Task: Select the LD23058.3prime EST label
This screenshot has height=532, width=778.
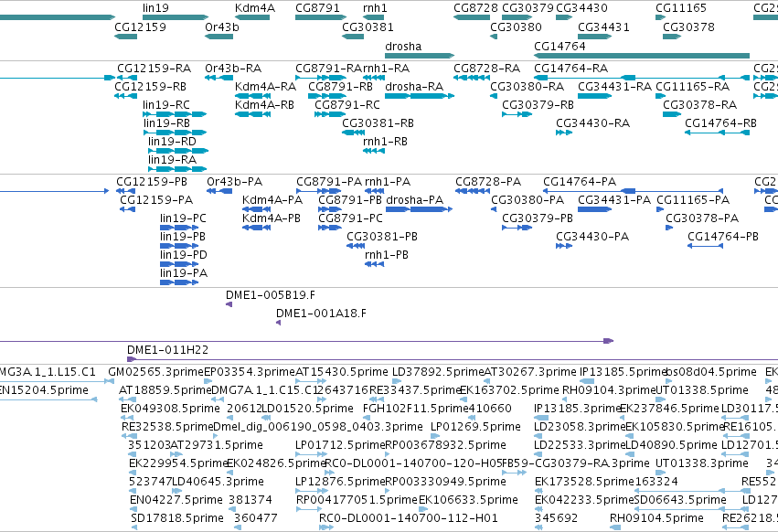Action: pyautogui.click(x=580, y=427)
